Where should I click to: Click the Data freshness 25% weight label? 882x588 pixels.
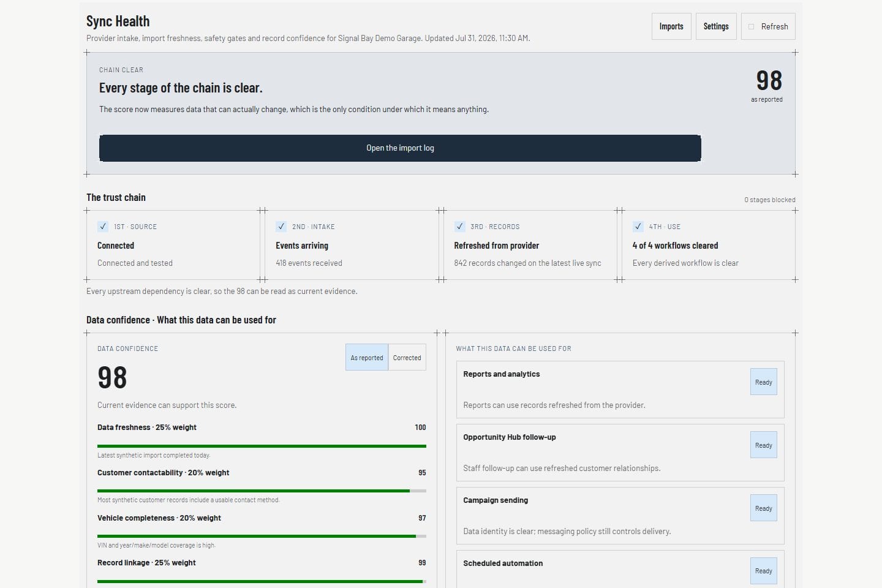coord(147,428)
